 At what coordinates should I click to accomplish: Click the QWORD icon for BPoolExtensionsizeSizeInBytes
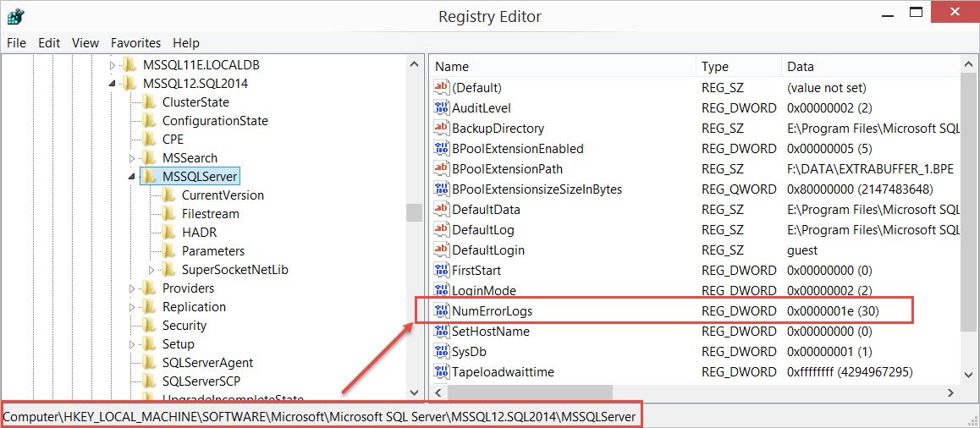(x=442, y=189)
